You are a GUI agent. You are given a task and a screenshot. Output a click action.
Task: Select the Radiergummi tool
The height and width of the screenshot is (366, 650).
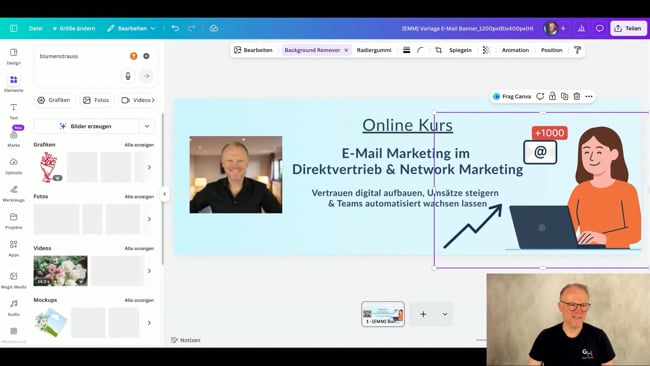pos(374,50)
